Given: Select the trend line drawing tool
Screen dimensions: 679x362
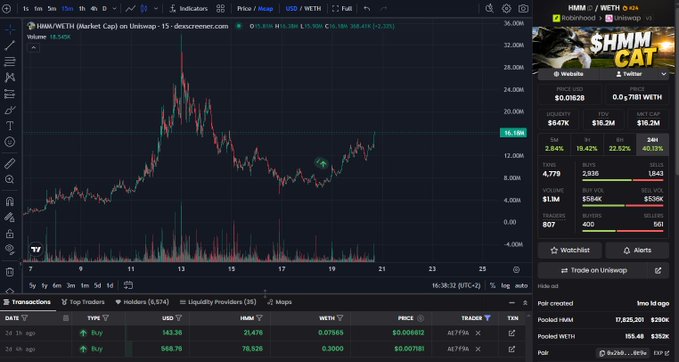Looking at the screenshot, I should [x=10, y=45].
